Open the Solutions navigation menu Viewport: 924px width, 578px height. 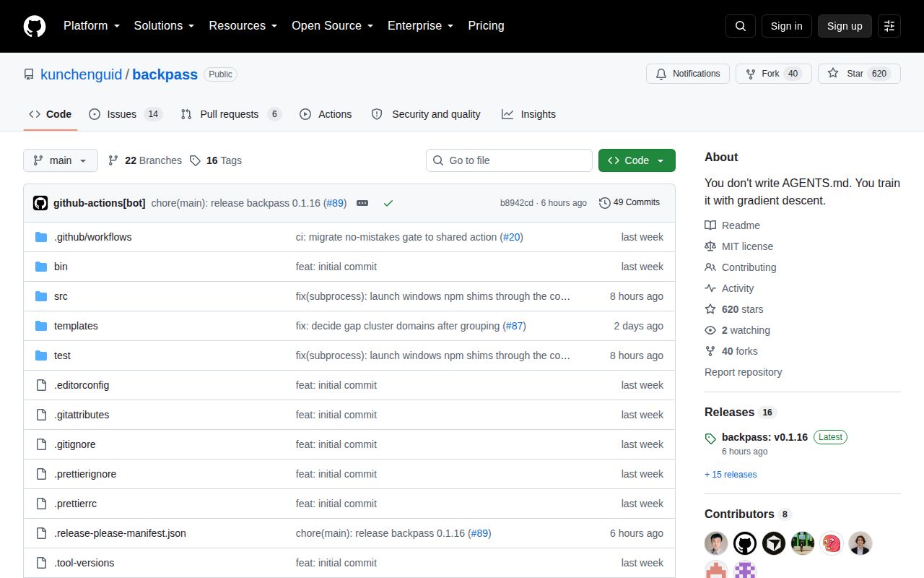[x=165, y=26]
